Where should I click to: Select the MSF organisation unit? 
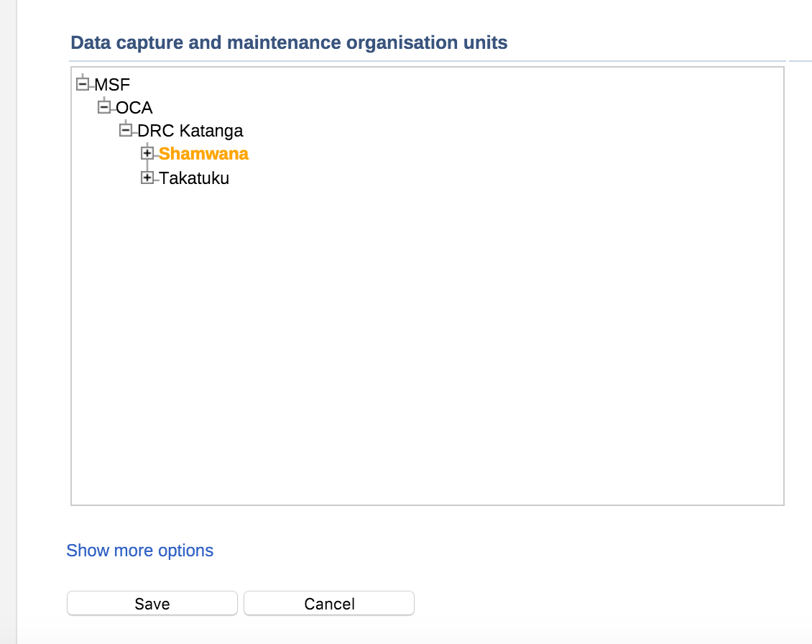pos(113,85)
